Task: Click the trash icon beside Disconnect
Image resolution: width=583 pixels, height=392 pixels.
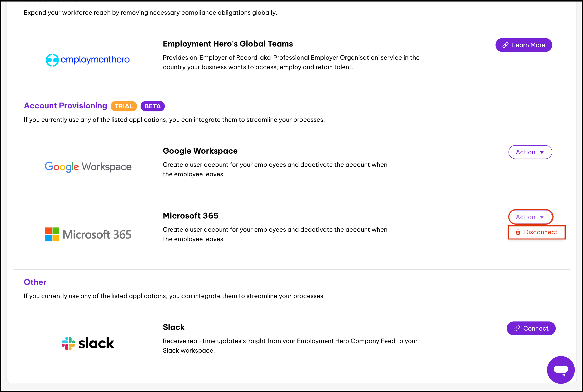Action: pyautogui.click(x=518, y=232)
